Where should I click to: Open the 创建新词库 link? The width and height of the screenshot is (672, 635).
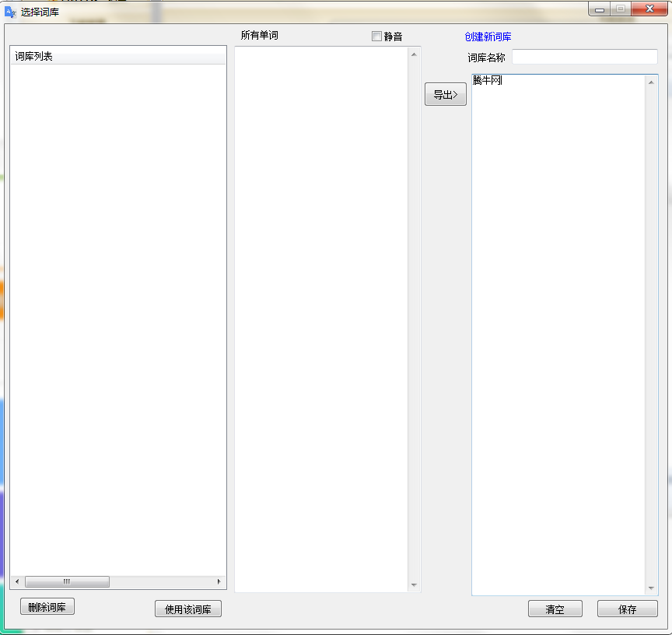[x=488, y=37]
